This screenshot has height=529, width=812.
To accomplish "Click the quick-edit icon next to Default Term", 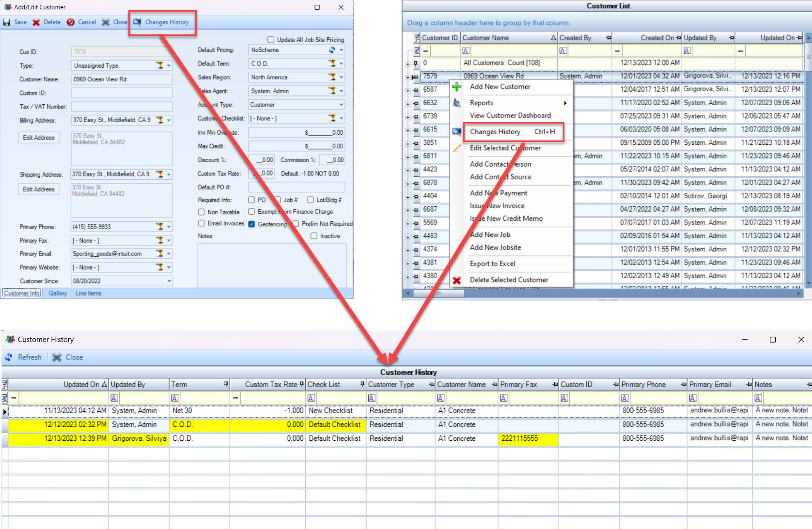I will [332, 63].
